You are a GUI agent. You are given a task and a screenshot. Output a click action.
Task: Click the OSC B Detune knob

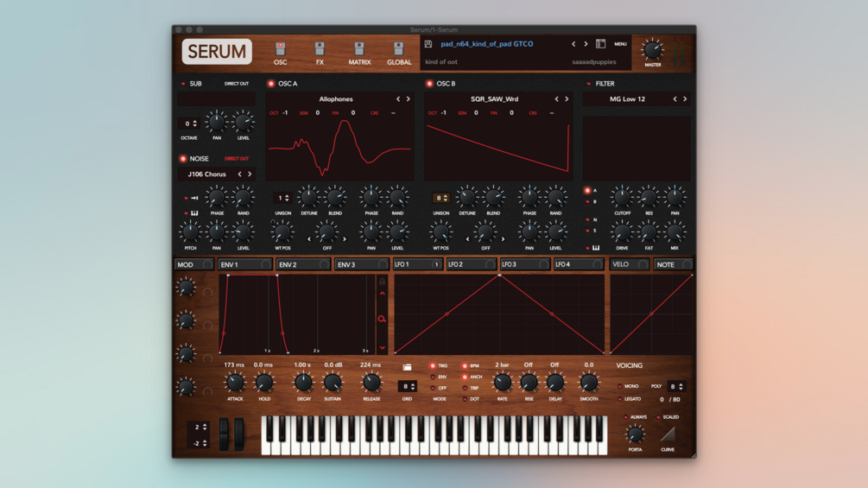[x=466, y=198]
